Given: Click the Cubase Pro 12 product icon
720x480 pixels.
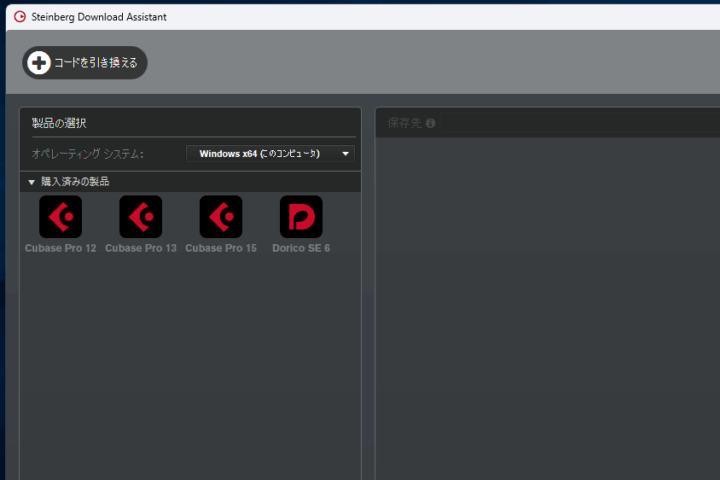Looking at the screenshot, I should pyautogui.click(x=60, y=216).
